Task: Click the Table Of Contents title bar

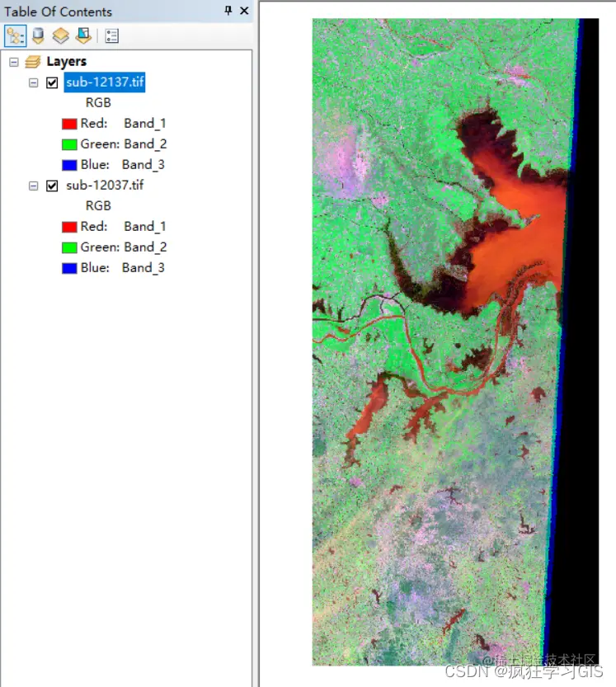Action: pyautogui.click(x=126, y=11)
